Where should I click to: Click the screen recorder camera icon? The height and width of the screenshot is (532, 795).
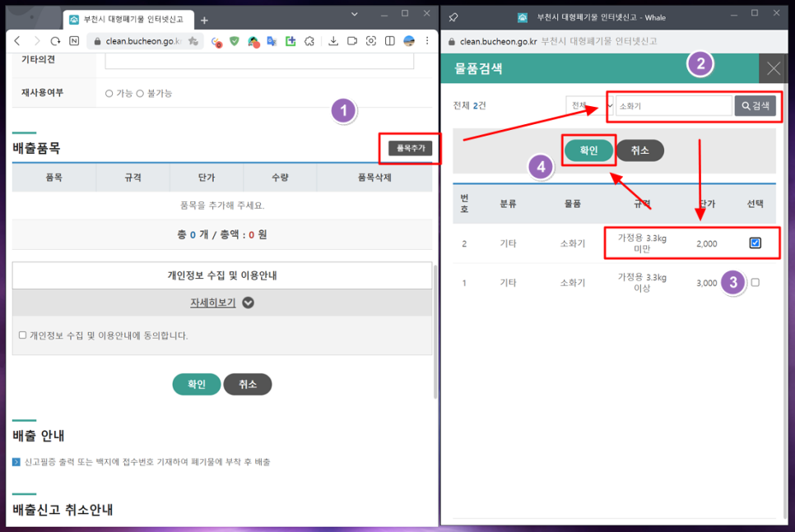[352, 41]
